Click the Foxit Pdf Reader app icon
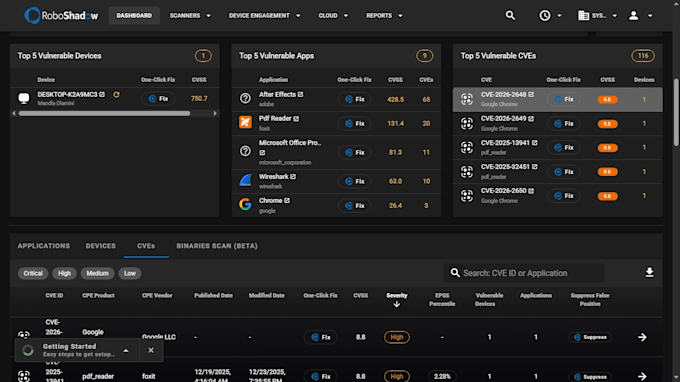This screenshot has width=680, height=382. point(245,122)
